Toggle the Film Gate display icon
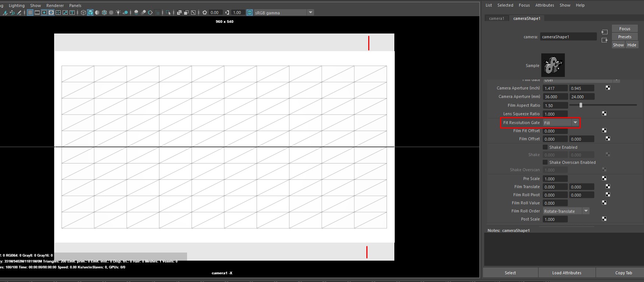This screenshot has width=644, height=282. [37, 13]
